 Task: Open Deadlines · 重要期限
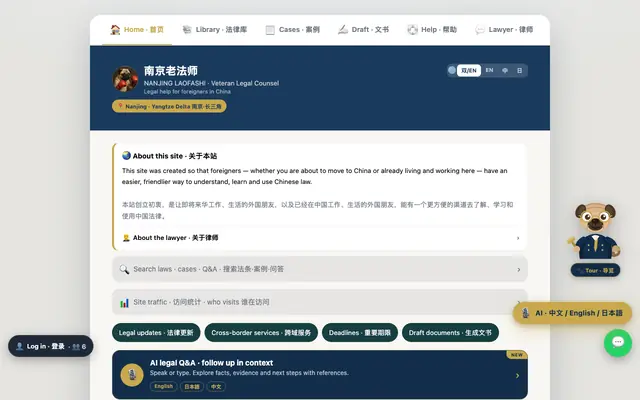pyautogui.click(x=360, y=333)
